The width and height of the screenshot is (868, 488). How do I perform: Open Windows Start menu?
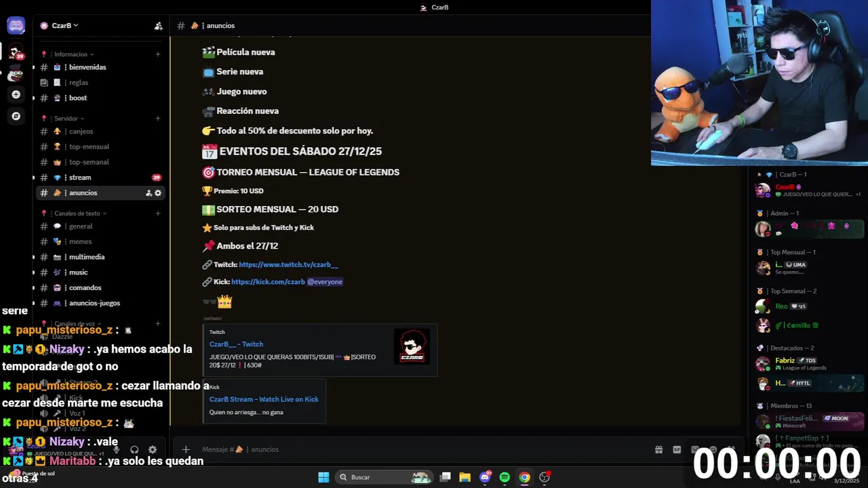coord(323,477)
